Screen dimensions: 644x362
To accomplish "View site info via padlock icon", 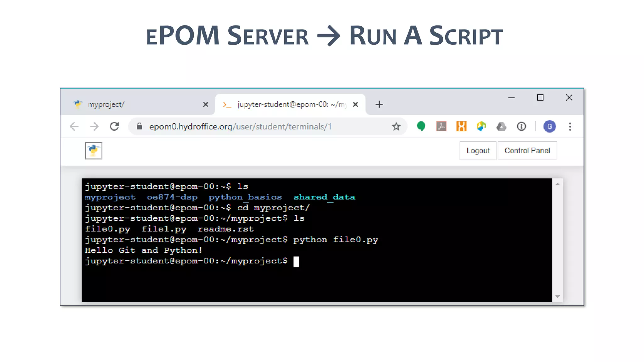I will (139, 126).
